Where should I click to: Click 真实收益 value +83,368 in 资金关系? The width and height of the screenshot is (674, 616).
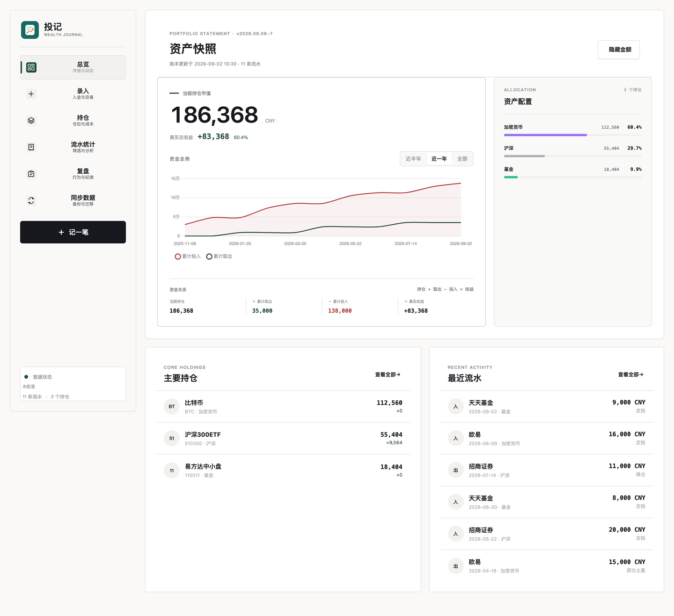click(416, 311)
